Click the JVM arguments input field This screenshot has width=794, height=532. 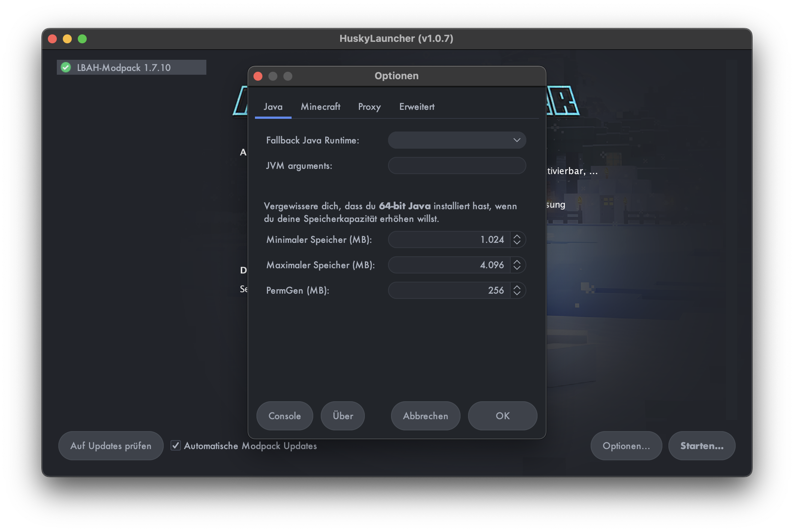click(x=457, y=166)
